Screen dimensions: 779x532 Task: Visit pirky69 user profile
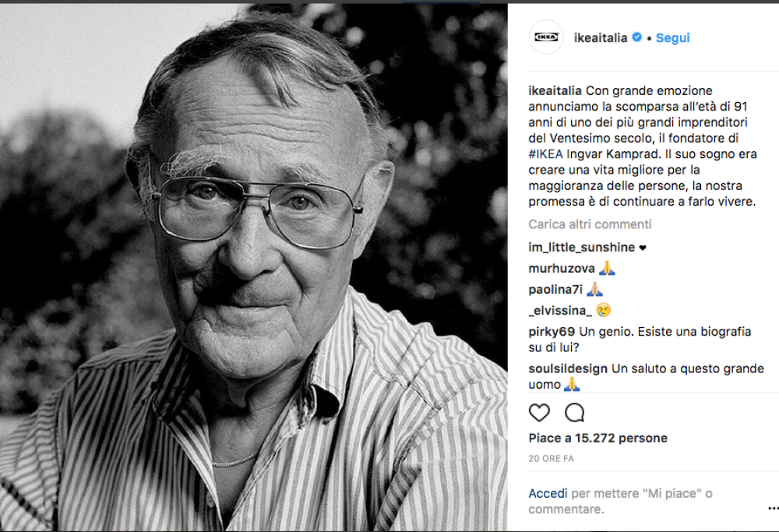click(552, 331)
